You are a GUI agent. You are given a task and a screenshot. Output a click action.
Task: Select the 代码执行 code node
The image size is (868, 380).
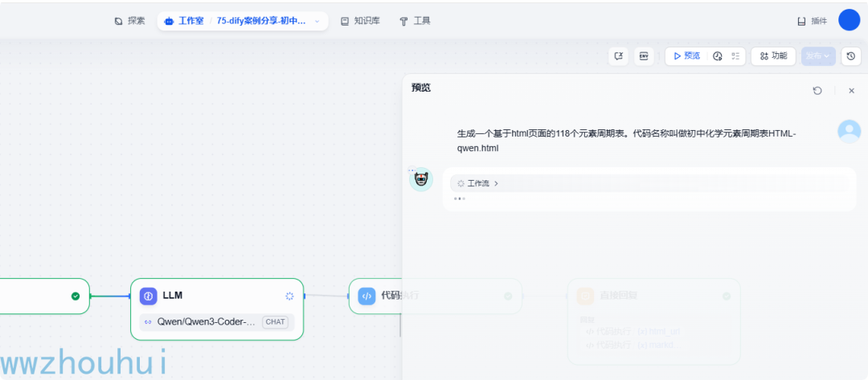(435, 296)
